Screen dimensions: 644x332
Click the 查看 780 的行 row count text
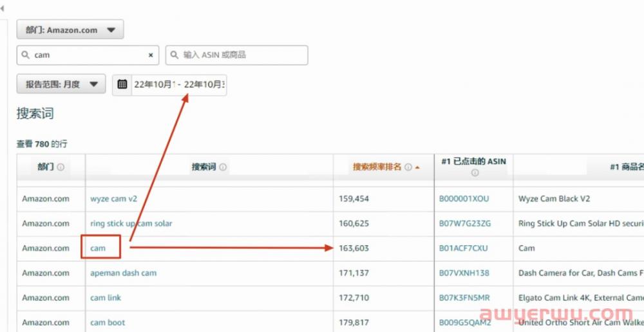pyautogui.click(x=42, y=144)
